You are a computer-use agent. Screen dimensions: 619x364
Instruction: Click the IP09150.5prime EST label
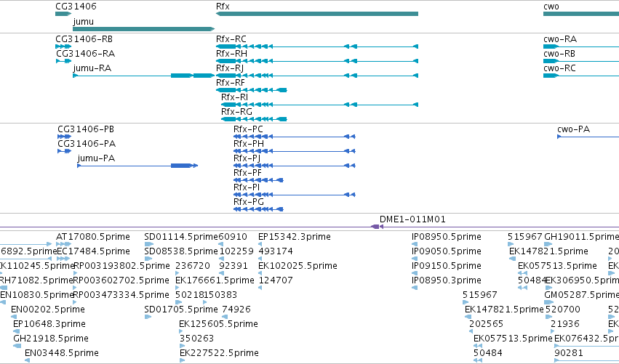pos(447,266)
